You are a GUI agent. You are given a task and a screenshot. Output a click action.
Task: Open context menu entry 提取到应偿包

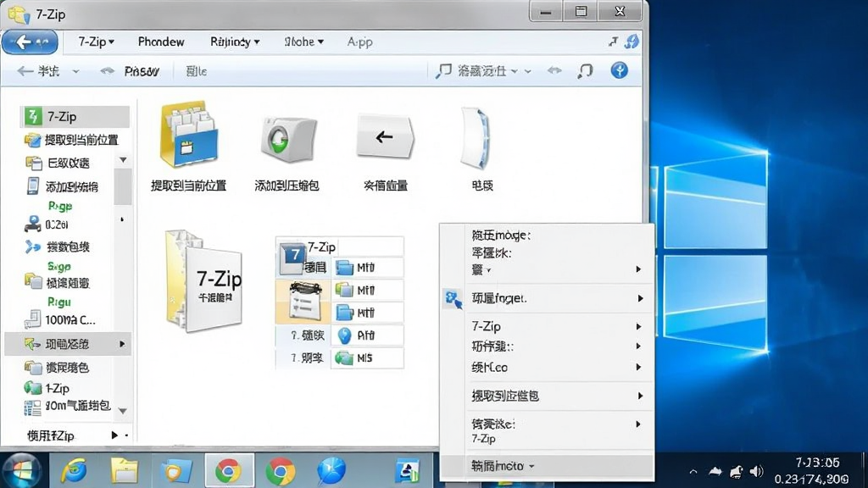click(x=559, y=396)
